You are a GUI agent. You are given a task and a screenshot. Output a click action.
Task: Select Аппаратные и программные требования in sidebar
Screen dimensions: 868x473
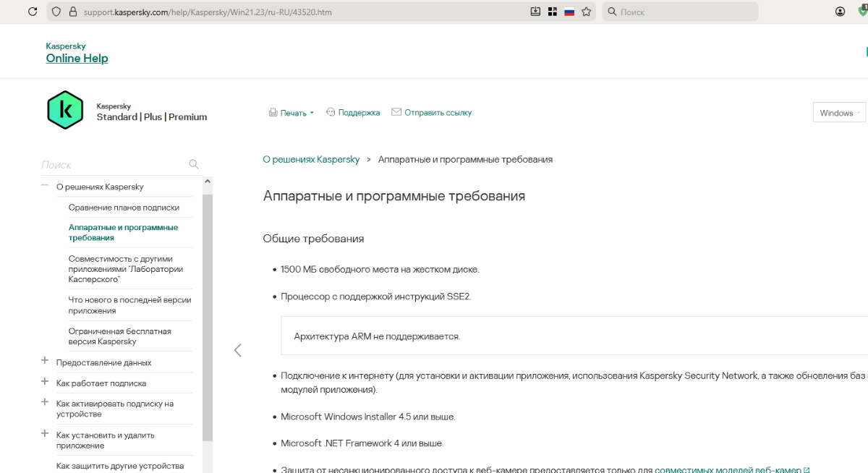tap(123, 232)
